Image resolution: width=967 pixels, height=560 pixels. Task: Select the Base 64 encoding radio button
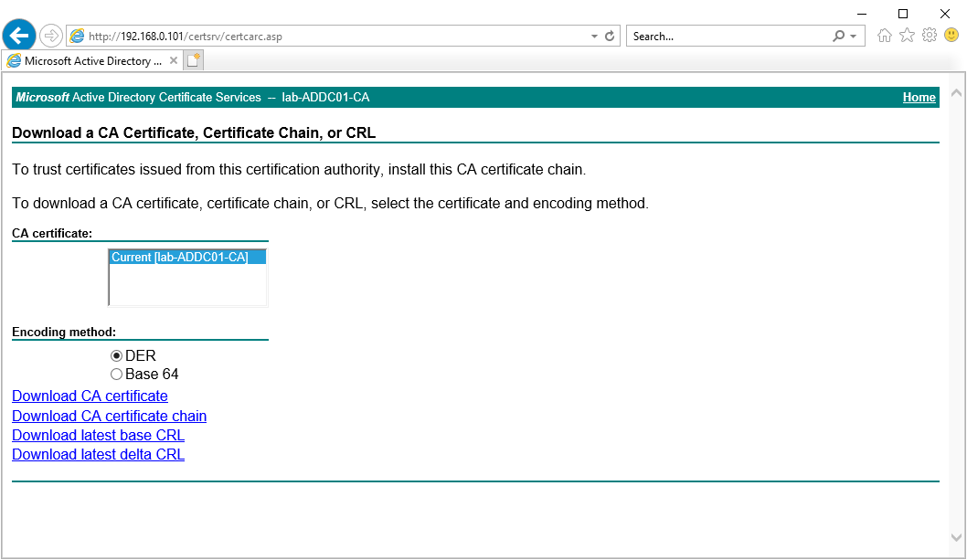click(x=116, y=375)
